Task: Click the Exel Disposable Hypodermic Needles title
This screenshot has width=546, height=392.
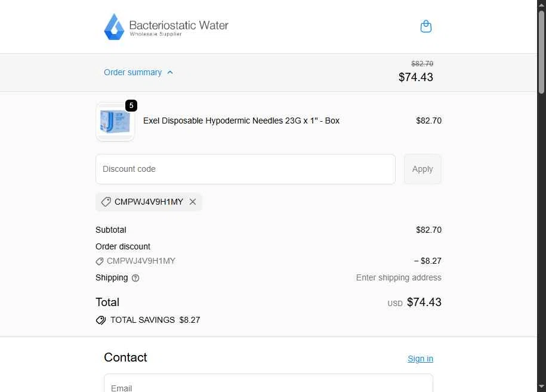Action: click(x=241, y=121)
